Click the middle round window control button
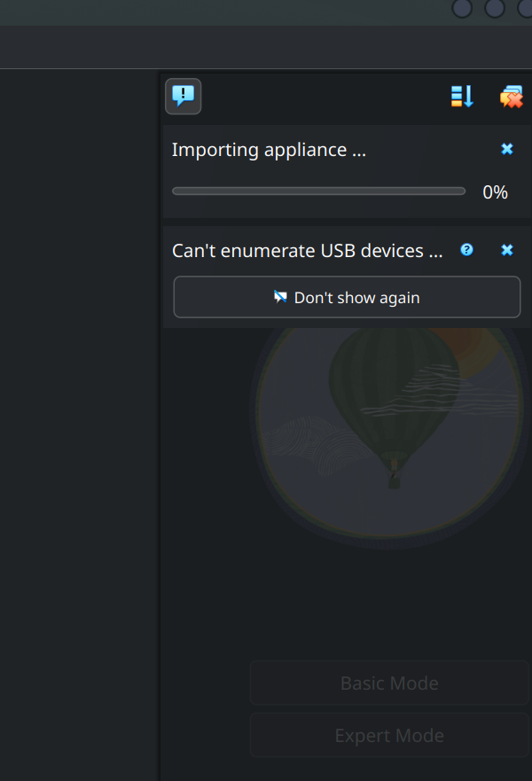Screen dimensions: 532x781 click(x=495, y=8)
